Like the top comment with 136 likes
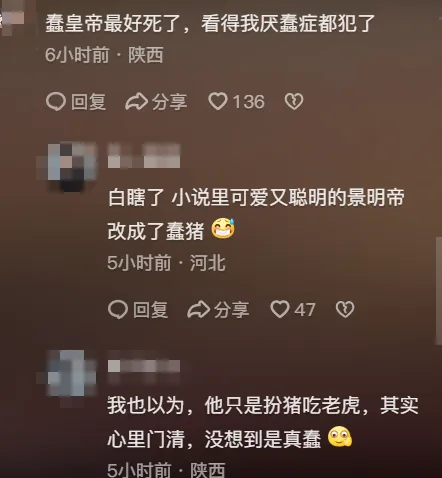 218,101
